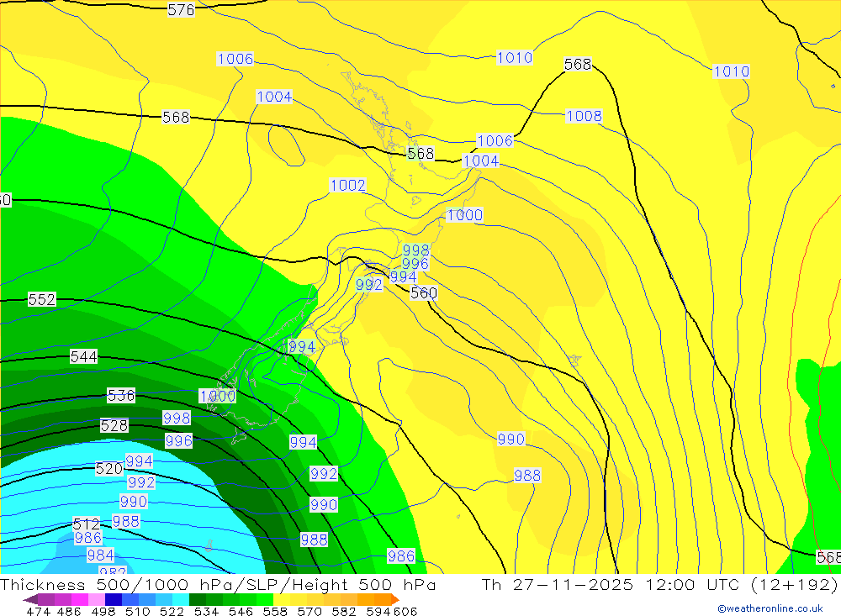The width and height of the screenshot is (841, 616).
Task: Click the forecast time 'Th 27-11-2025 12:00 UTC (12+192)'
Action: pos(659,584)
